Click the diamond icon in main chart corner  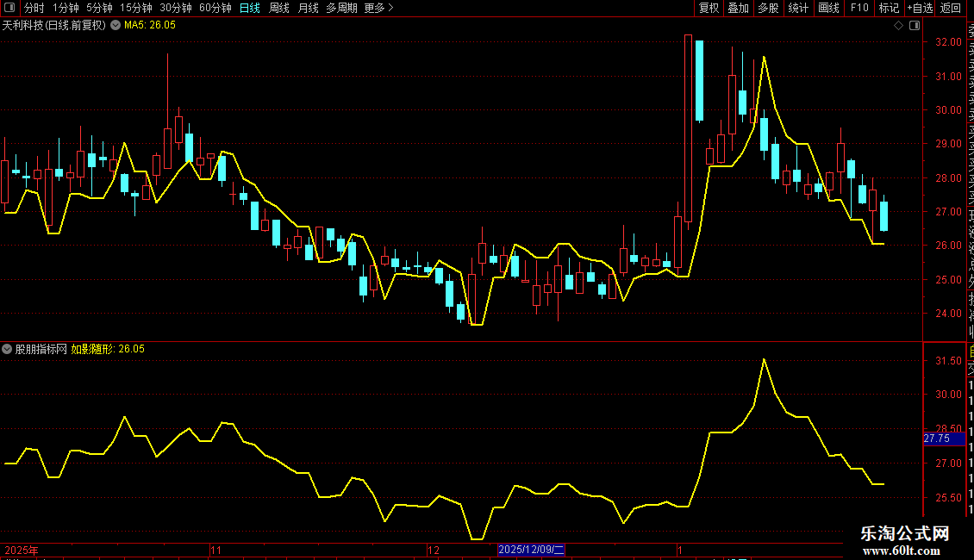898,26
